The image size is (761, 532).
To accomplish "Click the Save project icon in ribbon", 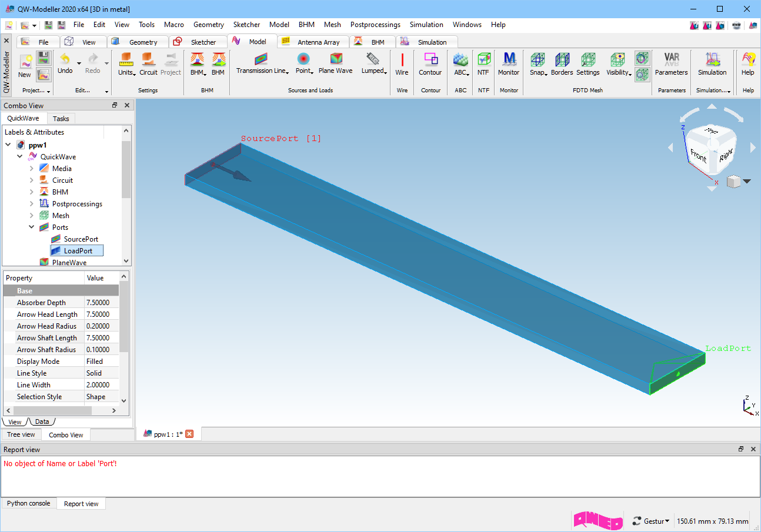I will coord(43,58).
